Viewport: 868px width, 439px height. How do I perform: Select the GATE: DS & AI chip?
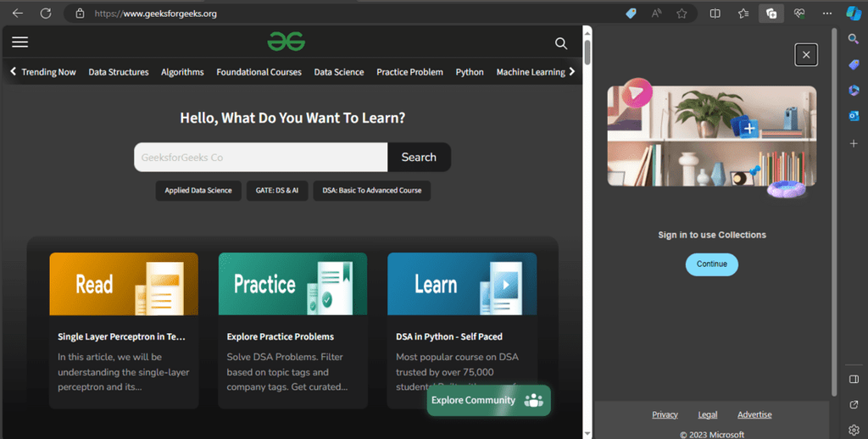click(x=277, y=191)
